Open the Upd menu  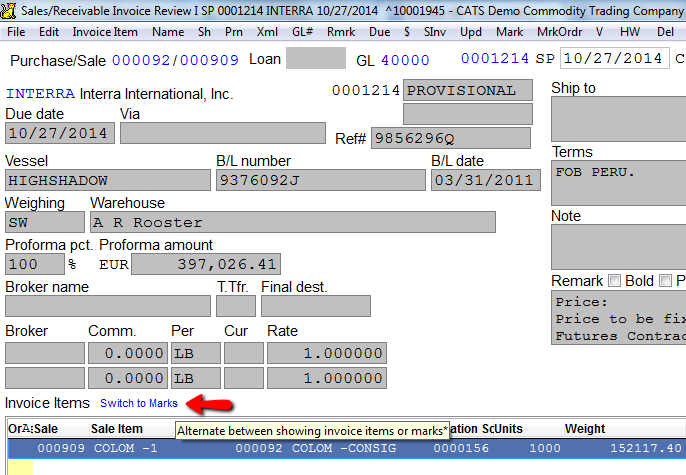click(471, 32)
